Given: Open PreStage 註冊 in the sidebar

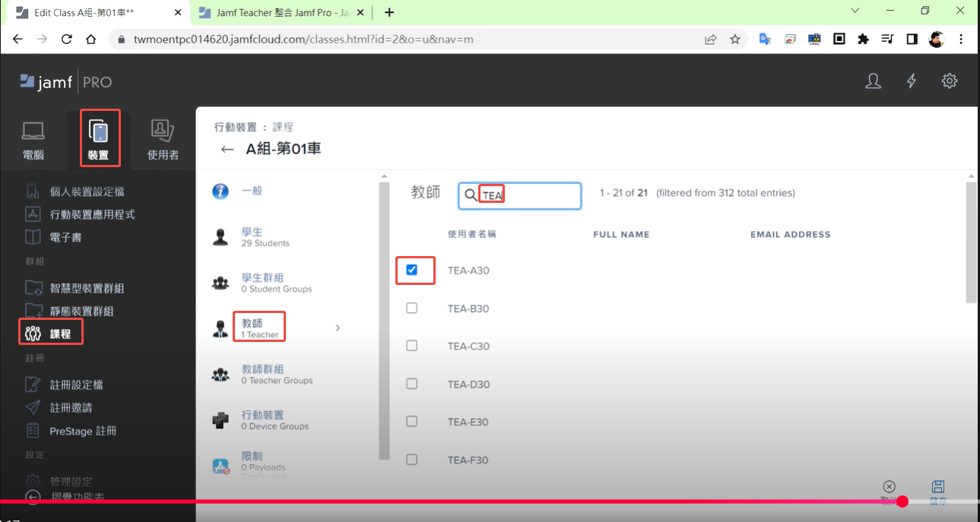Looking at the screenshot, I should (x=83, y=431).
